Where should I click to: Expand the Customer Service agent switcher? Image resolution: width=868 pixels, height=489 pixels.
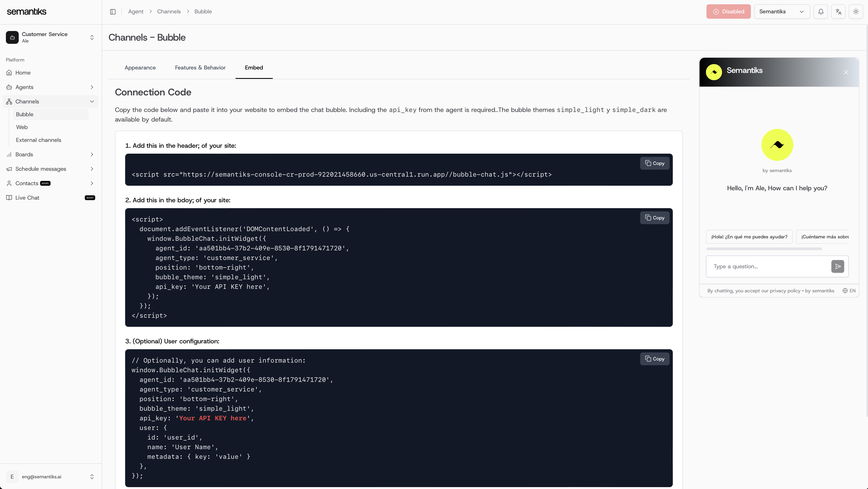point(92,37)
